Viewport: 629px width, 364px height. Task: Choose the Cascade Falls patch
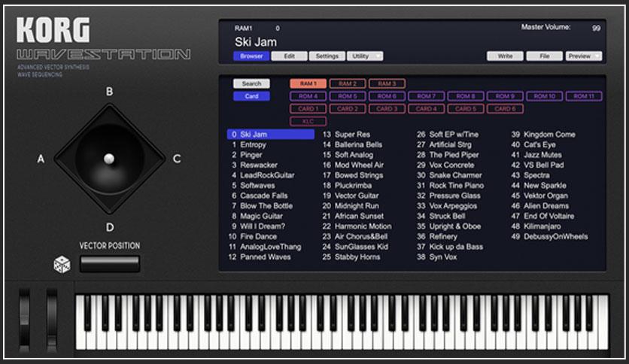pos(263,196)
